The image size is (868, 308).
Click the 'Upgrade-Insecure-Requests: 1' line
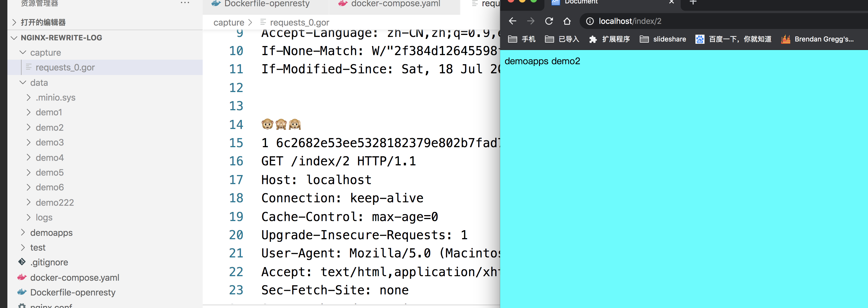(364, 235)
